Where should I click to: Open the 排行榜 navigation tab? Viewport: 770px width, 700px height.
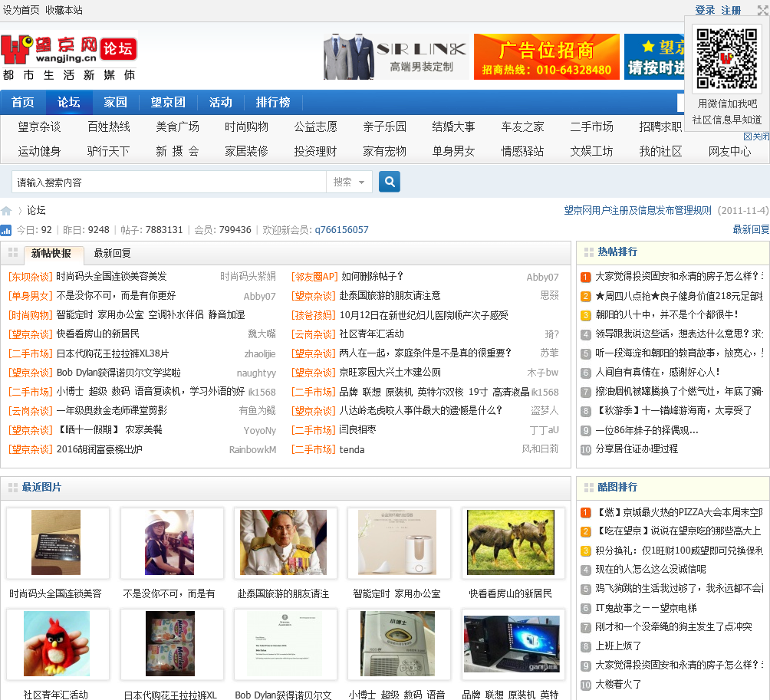coord(272,102)
